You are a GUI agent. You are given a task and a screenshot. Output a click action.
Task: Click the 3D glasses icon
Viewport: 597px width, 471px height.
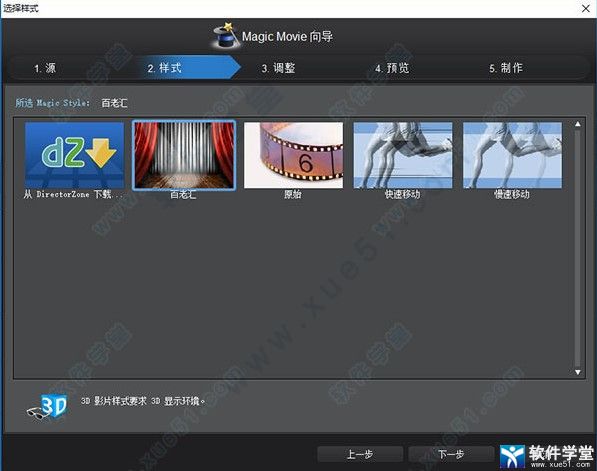click(x=47, y=407)
